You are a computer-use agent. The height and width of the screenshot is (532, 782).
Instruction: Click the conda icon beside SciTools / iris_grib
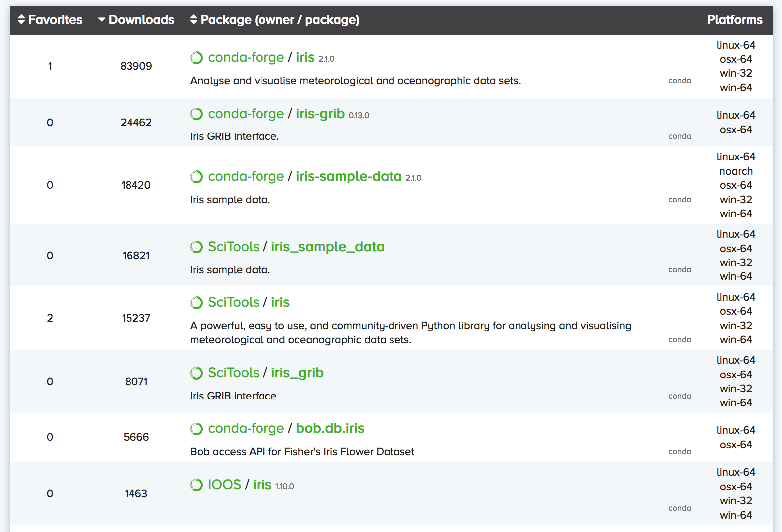pos(197,373)
